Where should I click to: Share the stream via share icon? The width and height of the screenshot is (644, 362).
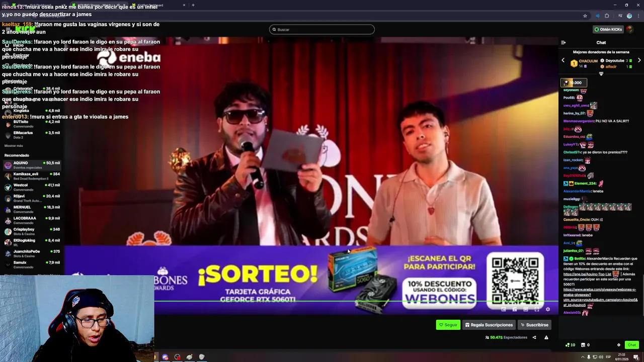point(534,337)
